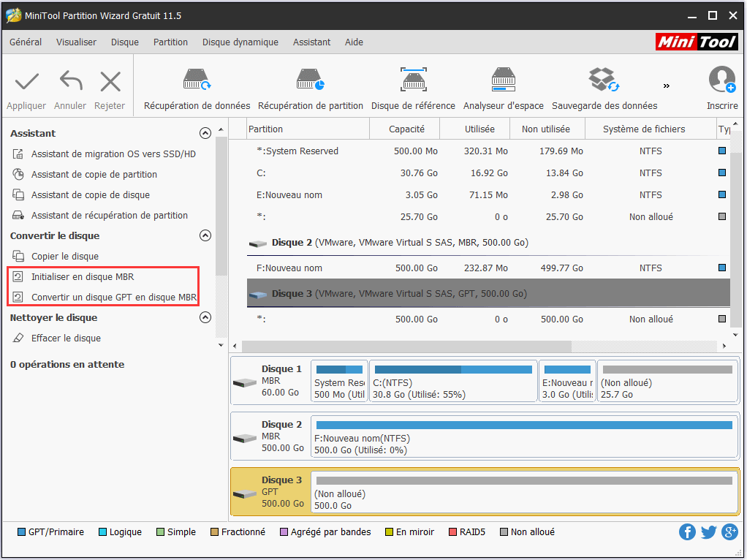Sort by the Utilisée column header
Viewport: 747px width, 560px height.
tap(475, 129)
